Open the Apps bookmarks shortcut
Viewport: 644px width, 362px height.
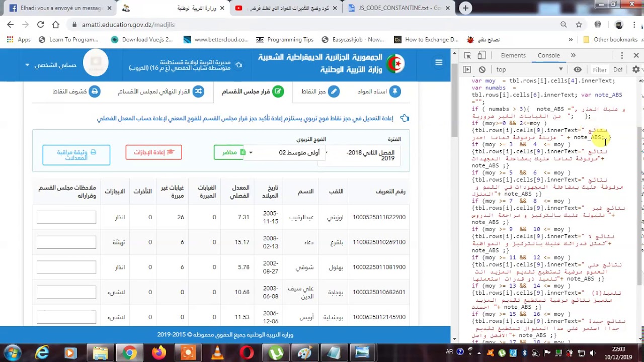click(x=19, y=39)
